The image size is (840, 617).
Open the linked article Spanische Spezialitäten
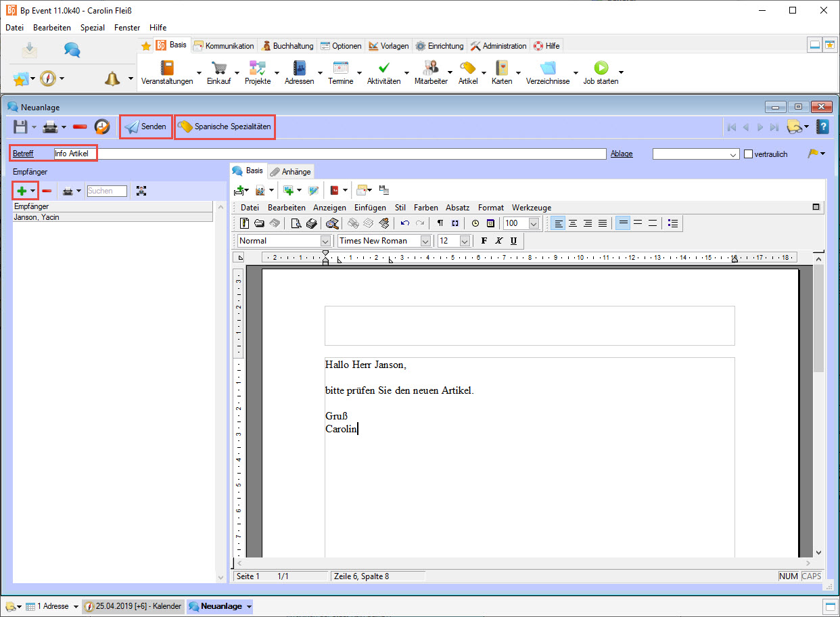click(225, 127)
